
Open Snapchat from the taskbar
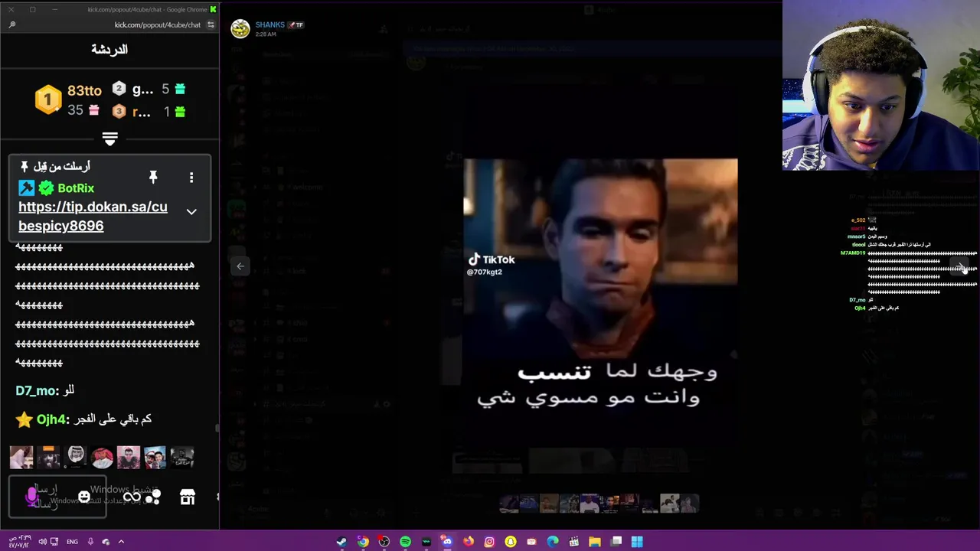pos(510,542)
